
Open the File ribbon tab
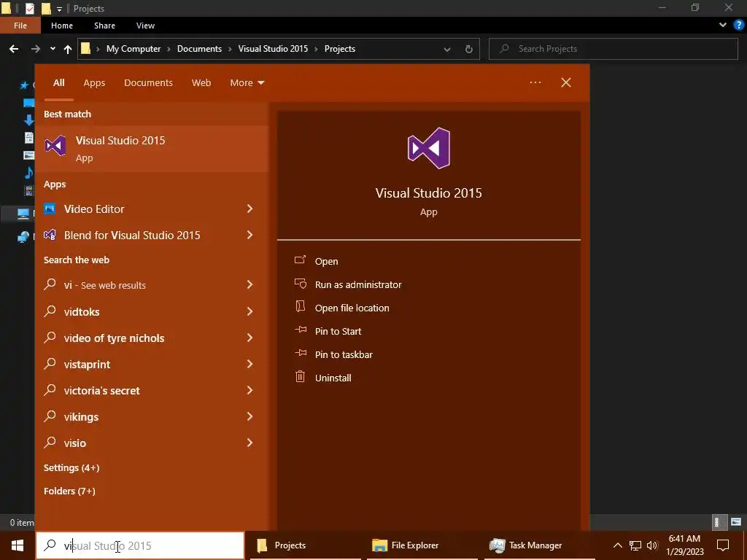tap(20, 26)
